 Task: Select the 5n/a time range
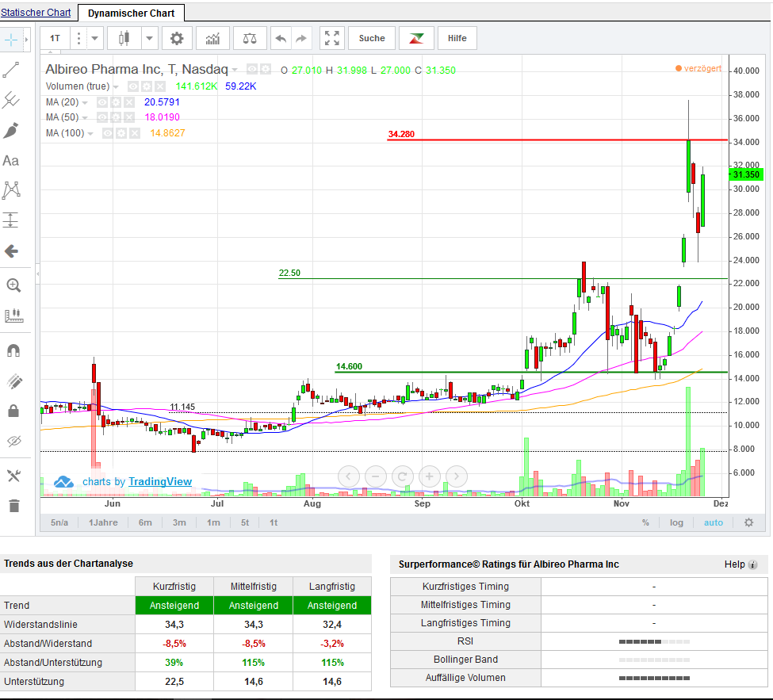[x=59, y=522]
